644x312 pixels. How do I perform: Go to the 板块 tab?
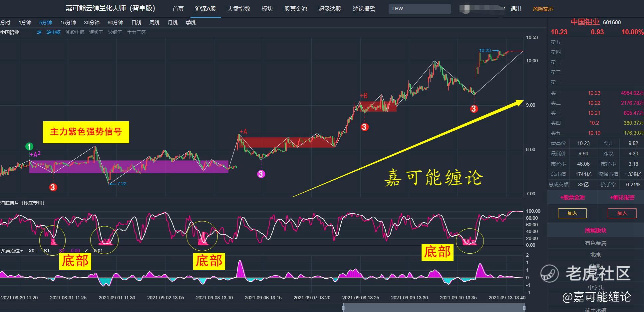point(267,9)
